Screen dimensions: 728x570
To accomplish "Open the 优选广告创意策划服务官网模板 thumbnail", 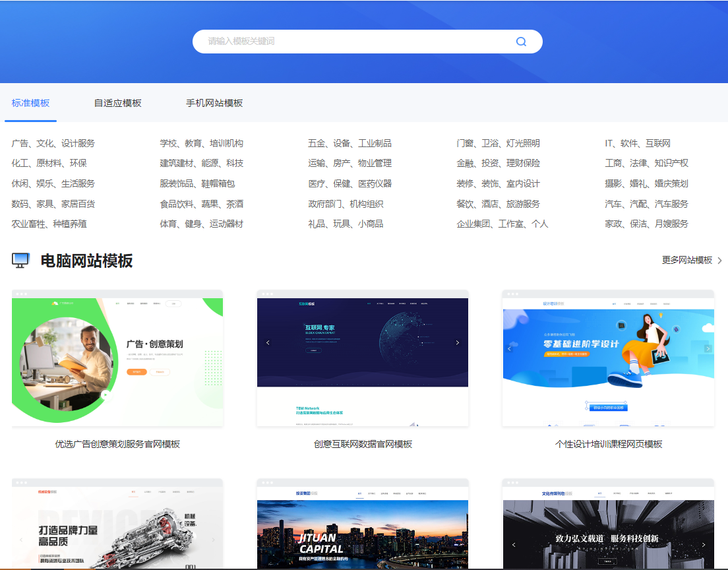I will pos(117,360).
